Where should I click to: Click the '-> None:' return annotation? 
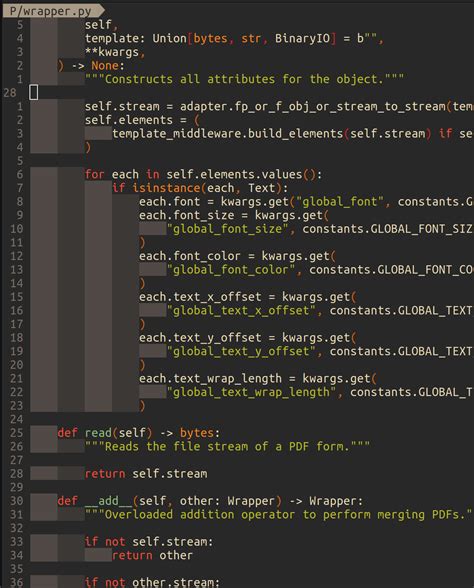click(x=98, y=66)
